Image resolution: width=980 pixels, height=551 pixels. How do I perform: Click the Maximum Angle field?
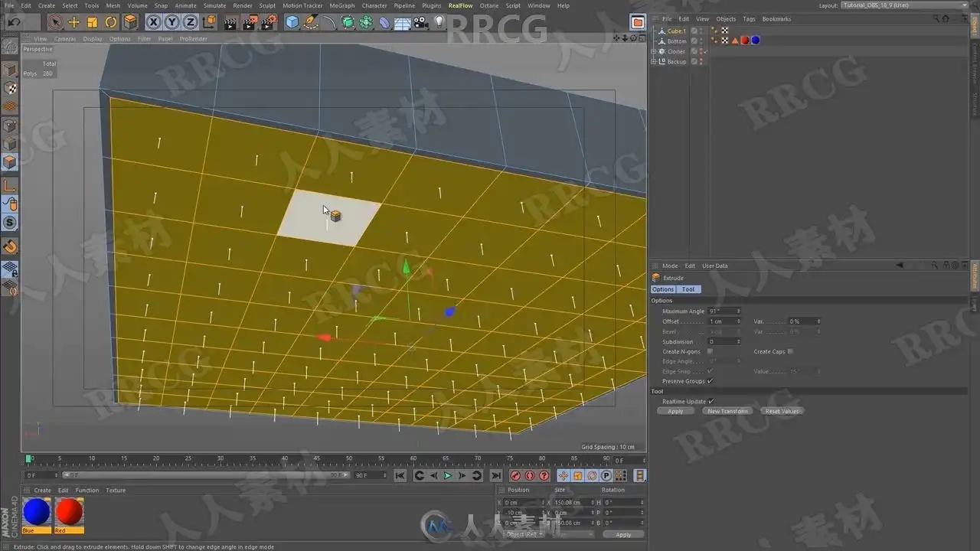point(724,311)
